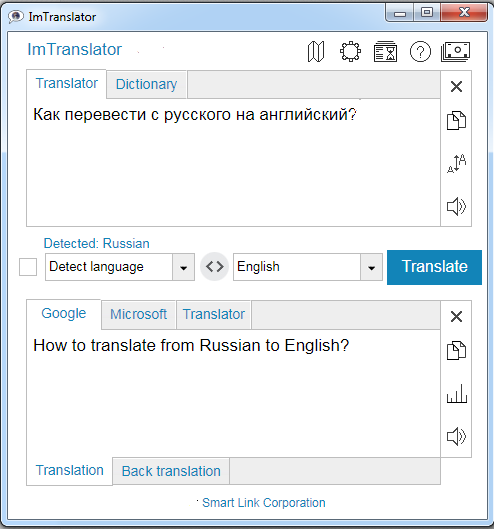Switch to the Dictionary tab

click(146, 84)
